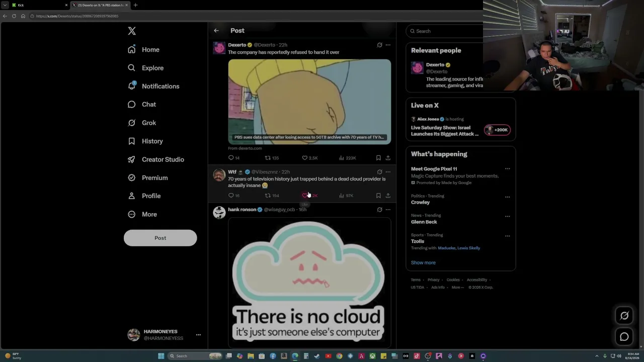This screenshot has height=362, width=644.
Task: View the 'There is no cloud' image
Action: click(309, 283)
